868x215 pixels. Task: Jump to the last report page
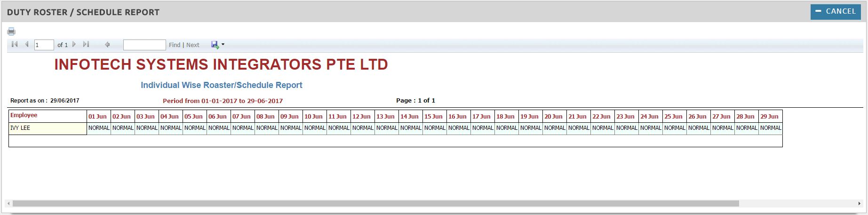(86, 44)
